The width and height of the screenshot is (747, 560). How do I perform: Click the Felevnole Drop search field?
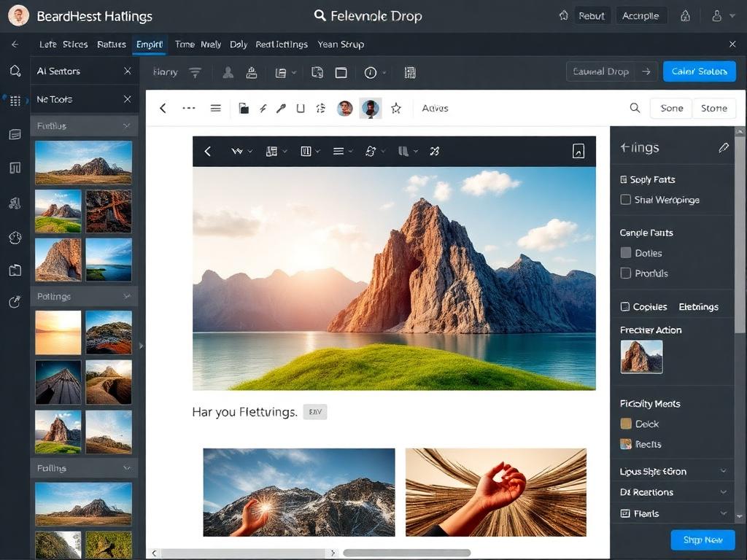tap(368, 16)
